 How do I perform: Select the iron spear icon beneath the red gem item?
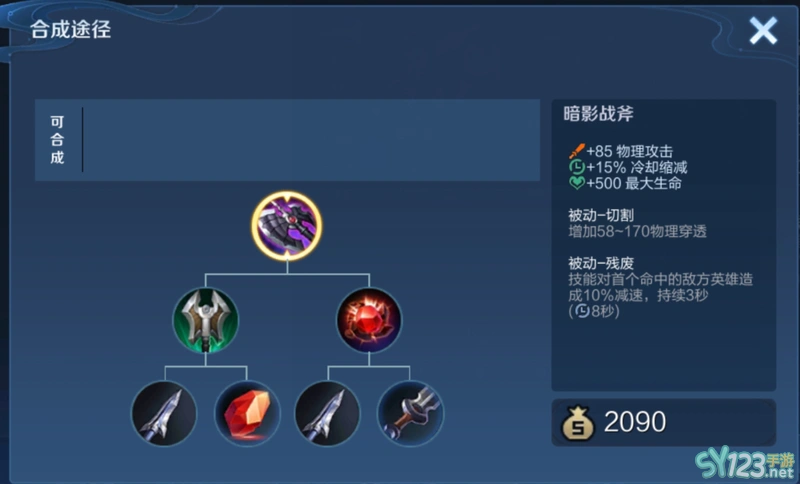[328, 413]
